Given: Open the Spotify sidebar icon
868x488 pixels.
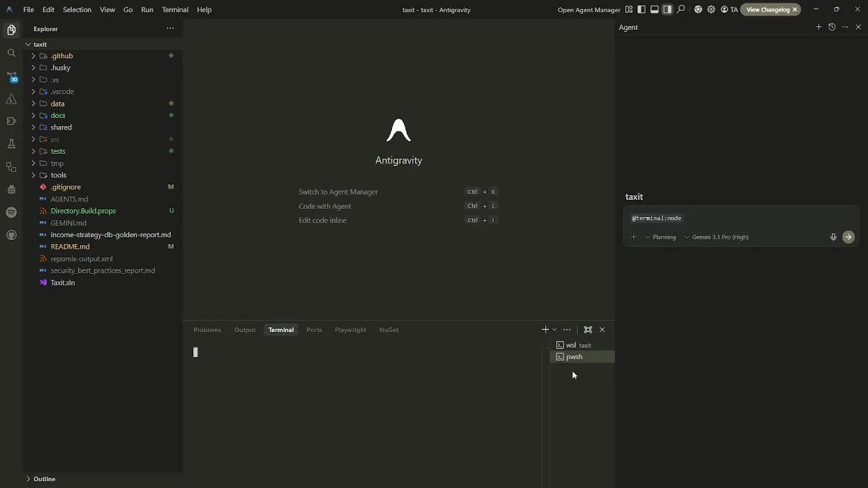Looking at the screenshot, I should 11,212.
